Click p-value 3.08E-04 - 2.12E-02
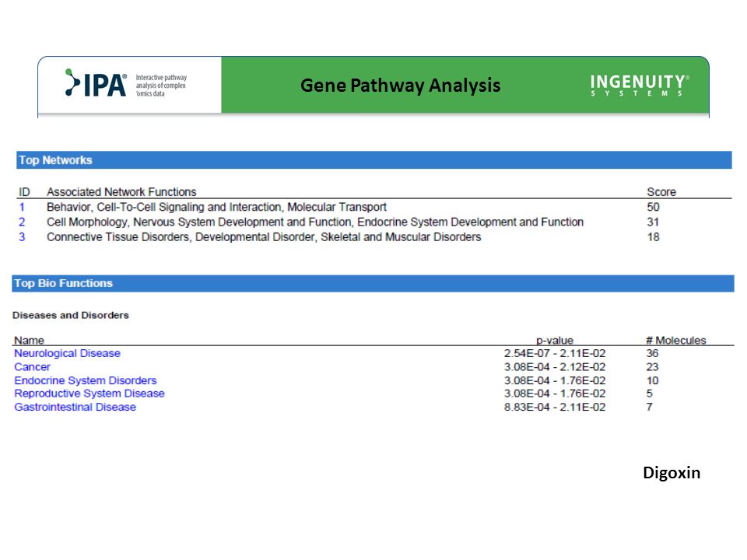This screenshot has height=560, width=747. pos(555,367)
